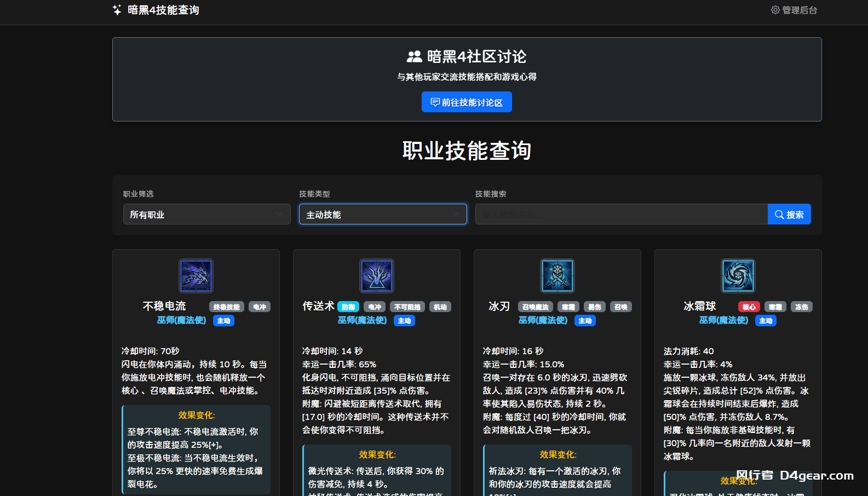The height and width of the screenshot is (496, 868).
Task: Click the 冷却时间: 70秒 line
Action: (x=151, y=351)
